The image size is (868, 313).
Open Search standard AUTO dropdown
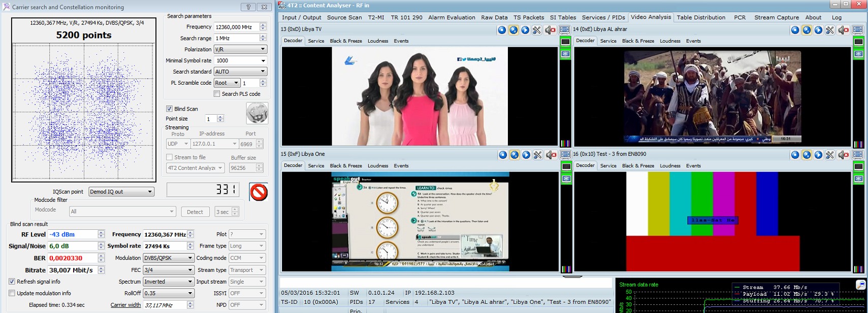[240, 72]
